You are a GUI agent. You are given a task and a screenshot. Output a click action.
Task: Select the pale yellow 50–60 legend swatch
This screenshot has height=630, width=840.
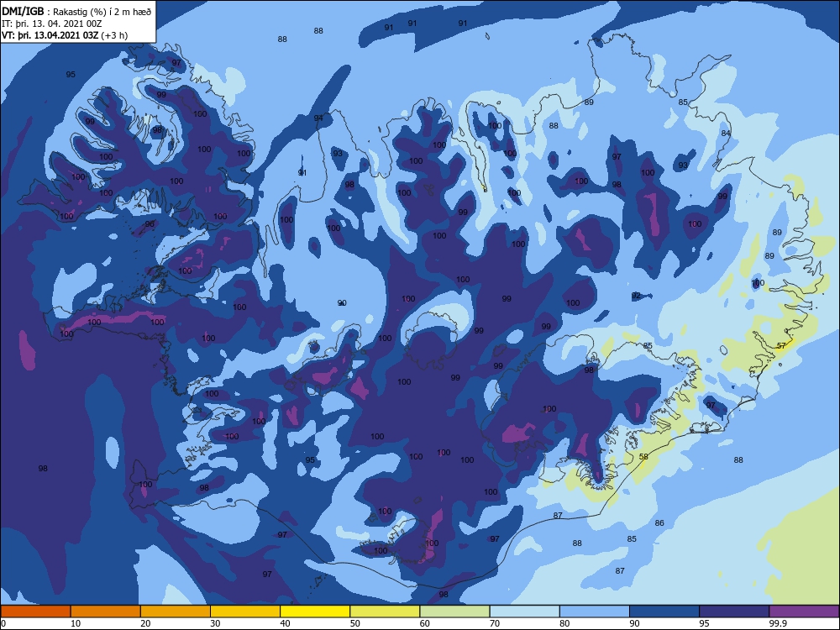(385, 612)
